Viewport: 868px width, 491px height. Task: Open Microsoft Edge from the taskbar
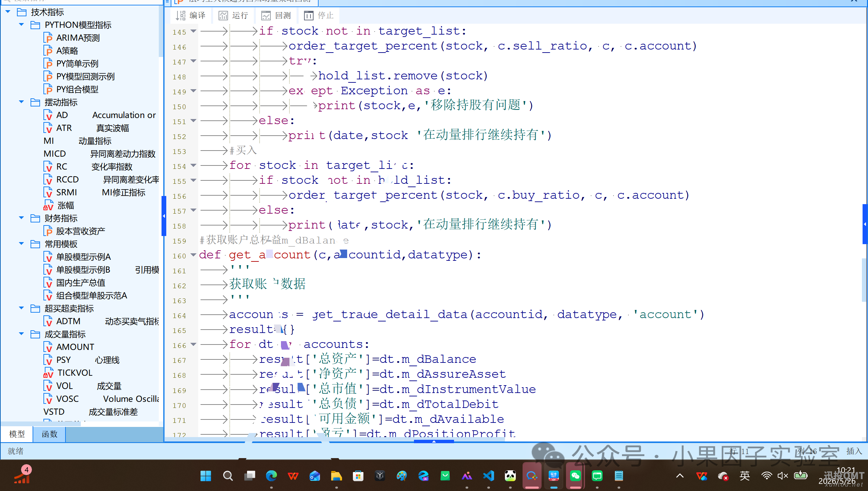click(271, 476)
